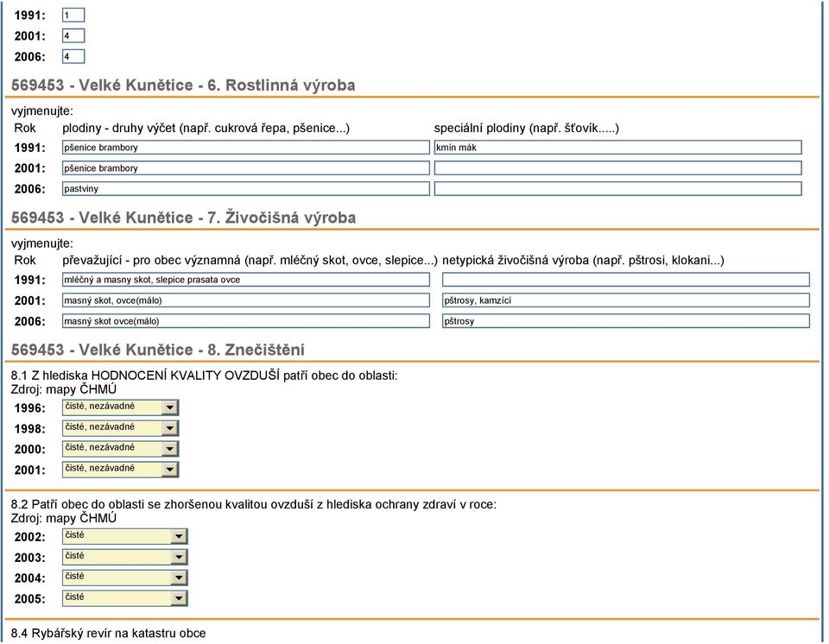The image size is (829, 644).
Task: Click the 2001 plodiny field with pšenice brambory
Action: 246,168
